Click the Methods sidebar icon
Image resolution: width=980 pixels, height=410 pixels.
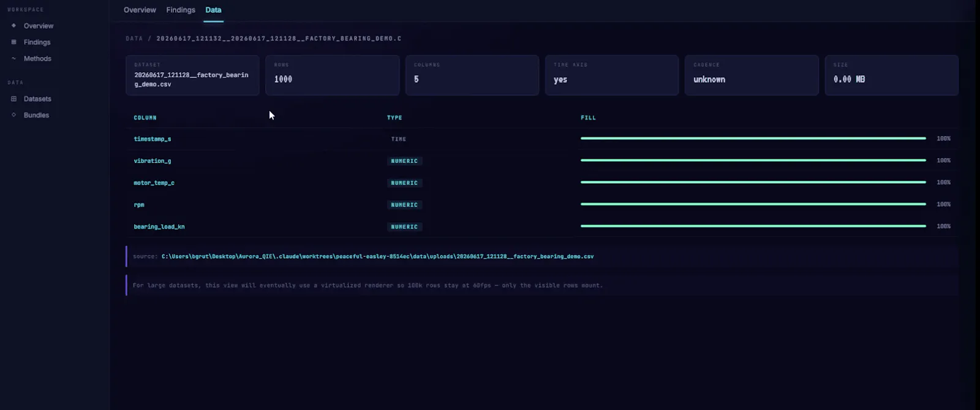click(x=13, y=58)
